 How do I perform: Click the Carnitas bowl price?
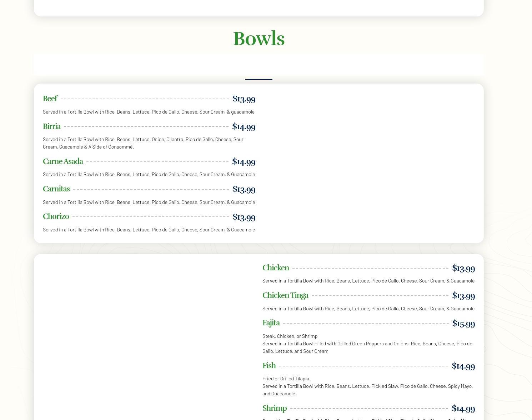(244, 189)
